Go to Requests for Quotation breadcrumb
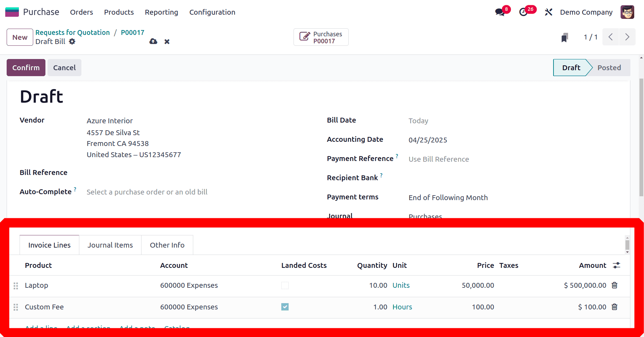The image size is (644, 337). pos(72,32)
